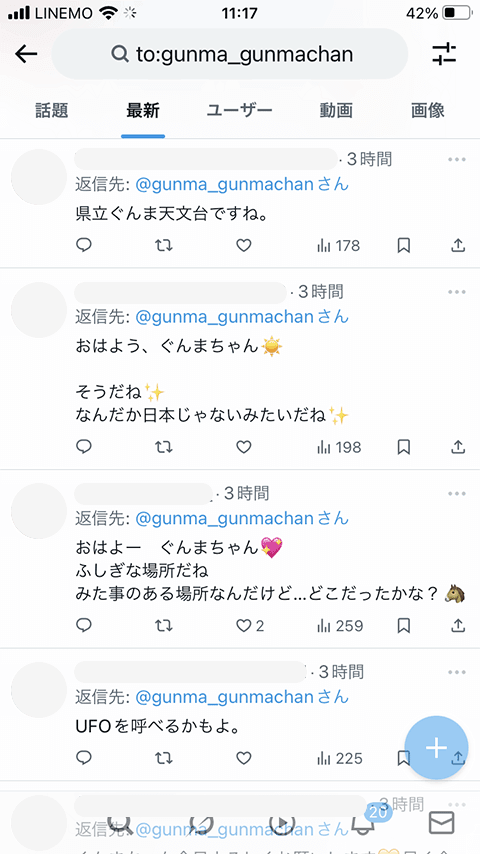Retweet the おはよう、ぐんまちゃん sun emoji tweet
The height and width of the screenshot is (854, 480).
(x=163, y=447)
